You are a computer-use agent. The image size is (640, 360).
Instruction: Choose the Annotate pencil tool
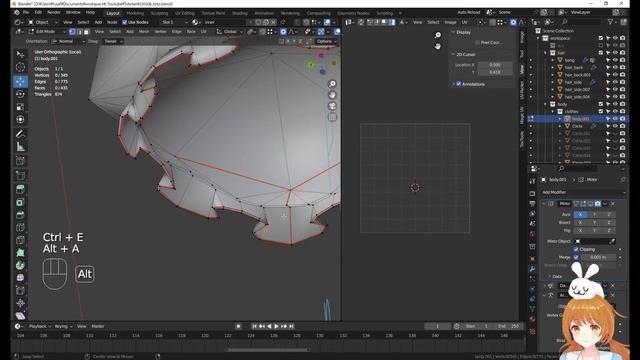pos(20,134)
